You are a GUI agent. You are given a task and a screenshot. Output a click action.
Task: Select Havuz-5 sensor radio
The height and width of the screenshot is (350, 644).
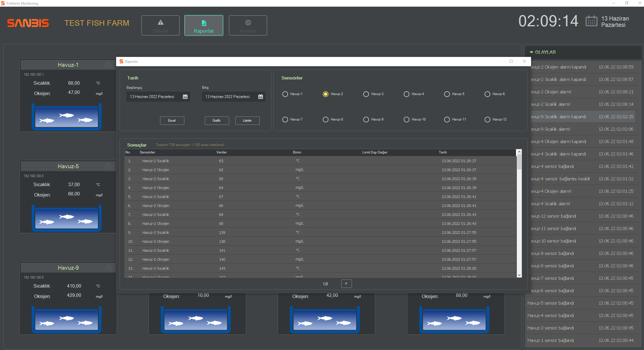[x=447, y=94]
